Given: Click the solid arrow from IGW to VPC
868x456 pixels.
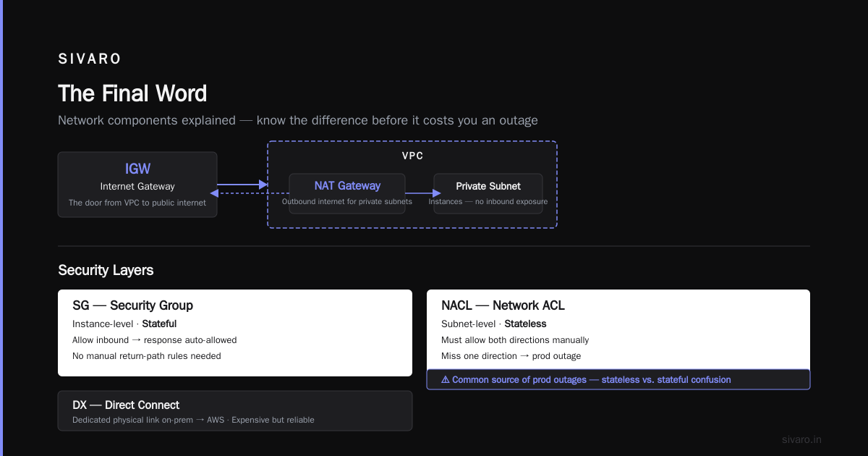Looking at the screenshot, I should tap(243, 185).
